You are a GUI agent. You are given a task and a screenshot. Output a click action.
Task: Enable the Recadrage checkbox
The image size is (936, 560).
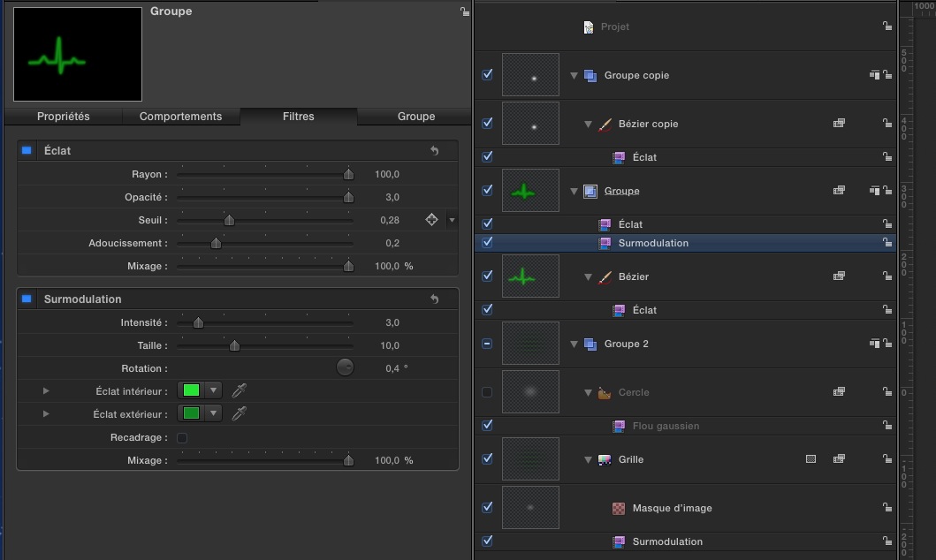tap(182, 437)
